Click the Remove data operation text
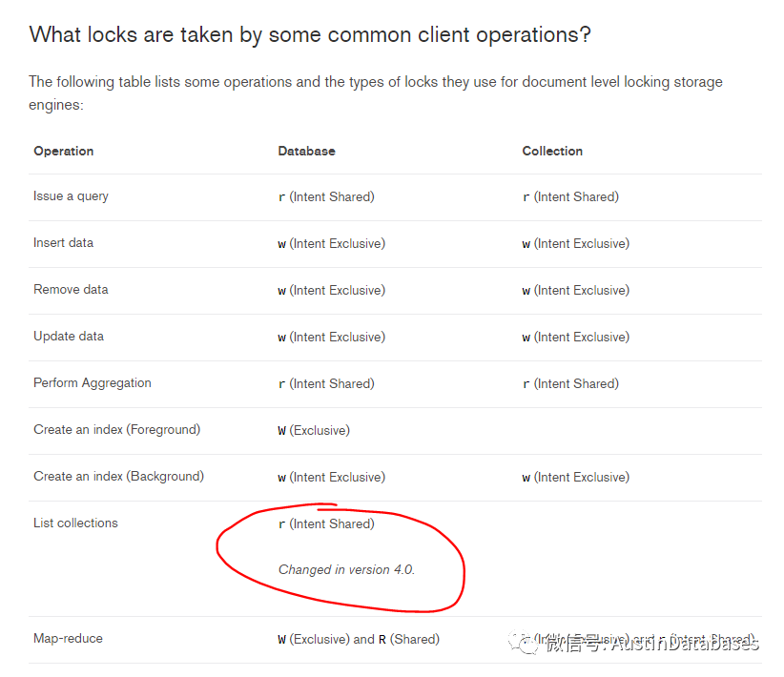The width and height of the screenshot is (784, 677). pos(71,289)
